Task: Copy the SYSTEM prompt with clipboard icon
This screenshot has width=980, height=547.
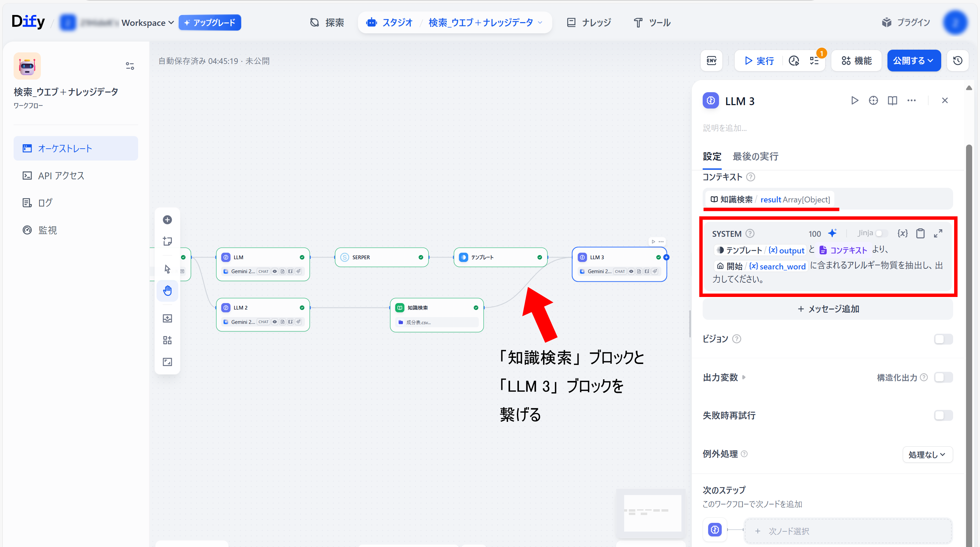Action: pyautogui.click(x=920, y=233)
